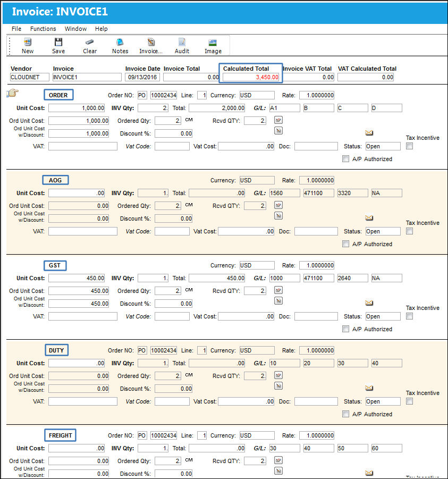448x479 pixels.
Task: Click the lower icon under AOG Rcvd QTY
Action: 278,216
